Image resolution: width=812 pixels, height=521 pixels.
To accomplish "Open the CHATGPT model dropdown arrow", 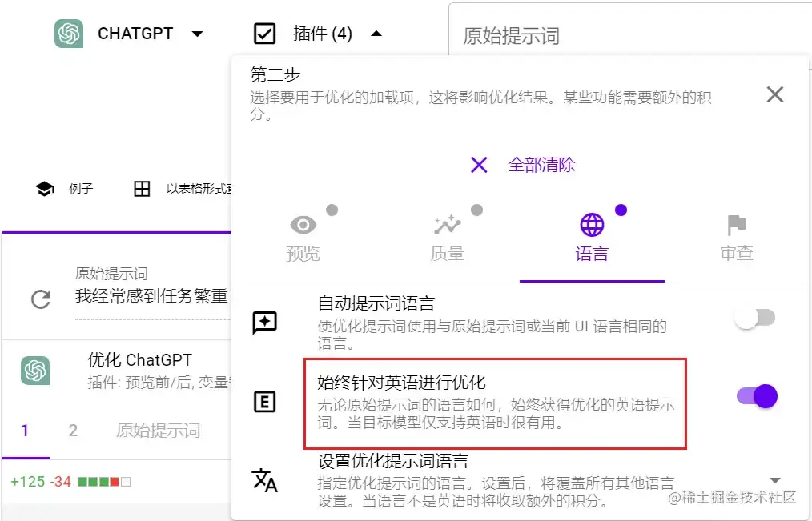I will 197,34.
